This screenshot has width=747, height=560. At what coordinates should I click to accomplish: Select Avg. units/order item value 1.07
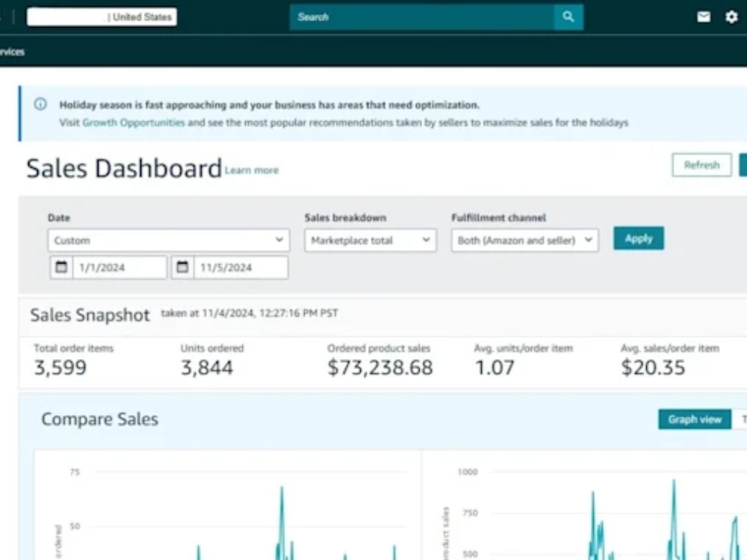pyautogui.click(x=495, y=367)
